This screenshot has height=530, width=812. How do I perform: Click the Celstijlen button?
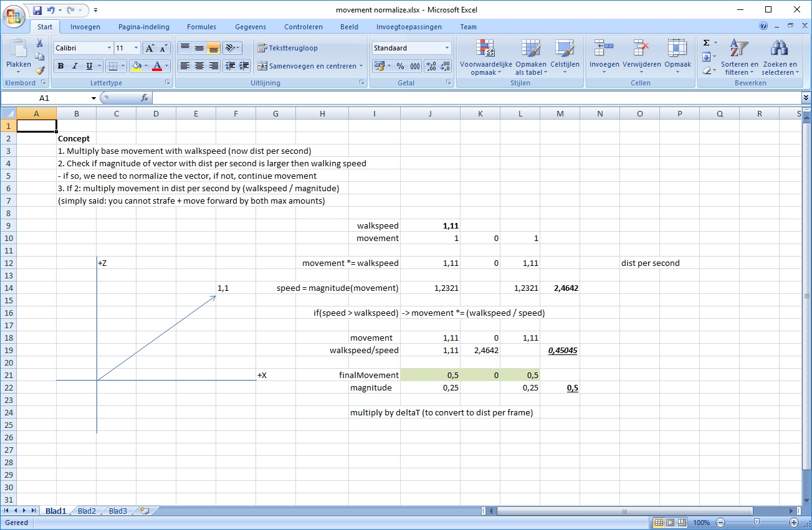pyautogui.click(x=565, y=57)
